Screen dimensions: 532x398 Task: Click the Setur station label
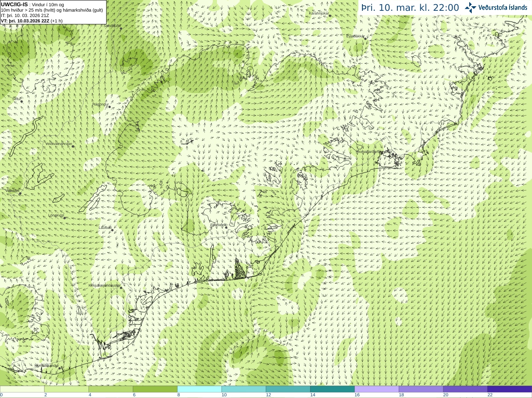(16, 99)
